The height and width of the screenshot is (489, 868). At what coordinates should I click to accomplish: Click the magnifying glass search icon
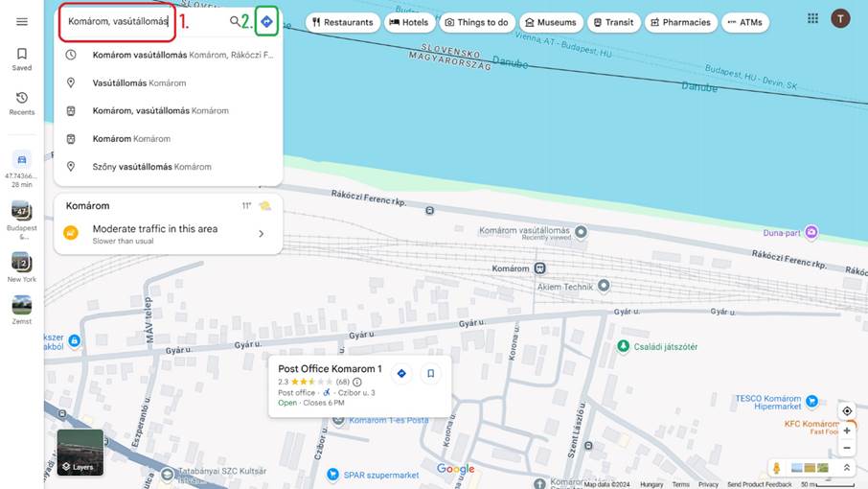tap(235, 21)
